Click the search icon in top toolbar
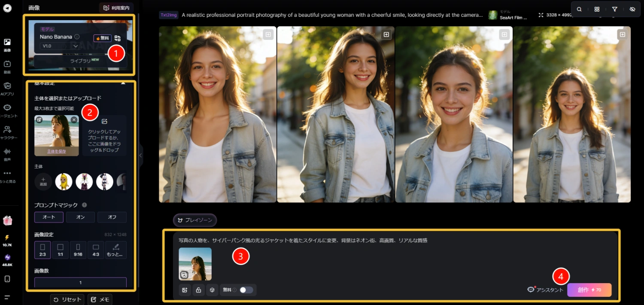The width and height of the screenshot is (644, 305). coord(579,9)
